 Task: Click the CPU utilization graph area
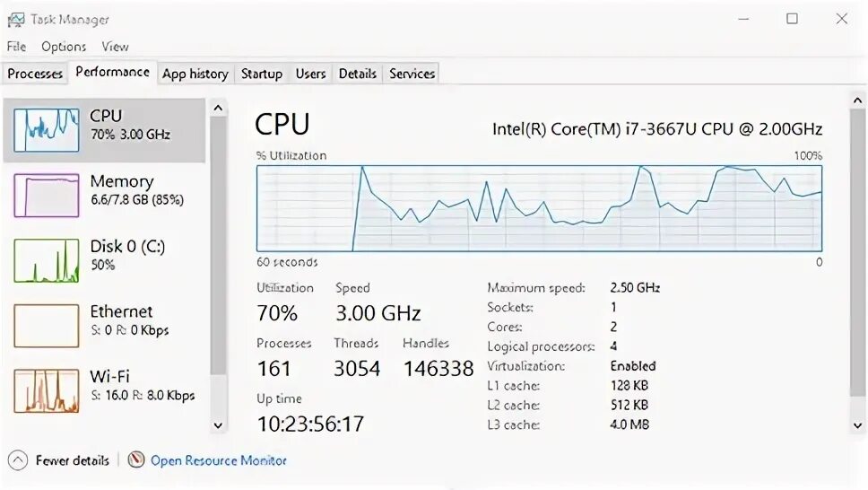[539, 207]
